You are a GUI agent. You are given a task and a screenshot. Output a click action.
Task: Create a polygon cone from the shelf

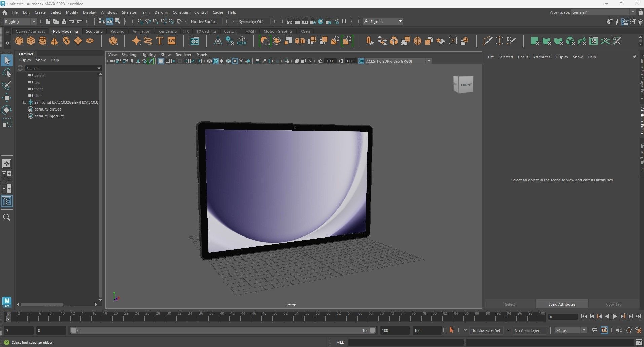(x=54, y=41)
